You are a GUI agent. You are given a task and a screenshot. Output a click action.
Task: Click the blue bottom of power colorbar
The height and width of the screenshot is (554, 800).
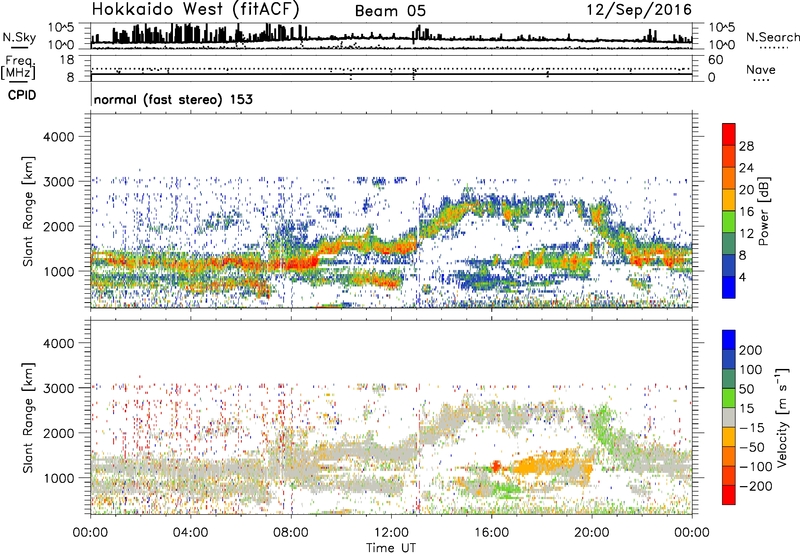729,287
